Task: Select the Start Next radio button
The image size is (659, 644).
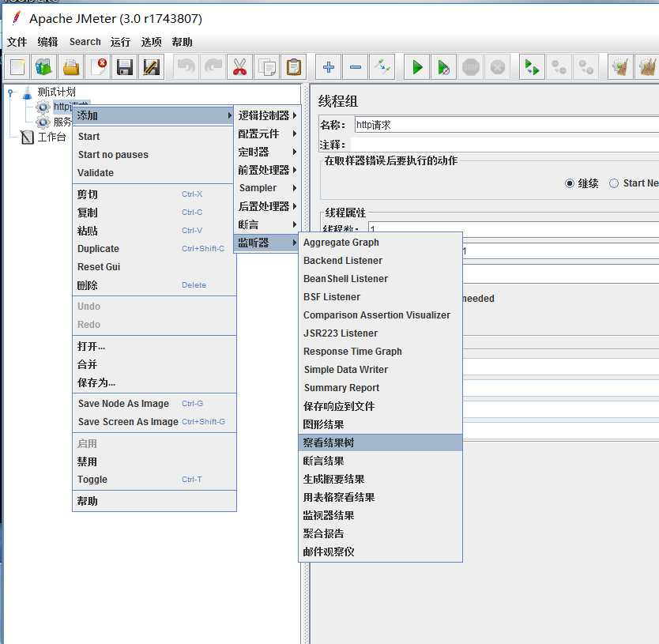Action: 614,183
